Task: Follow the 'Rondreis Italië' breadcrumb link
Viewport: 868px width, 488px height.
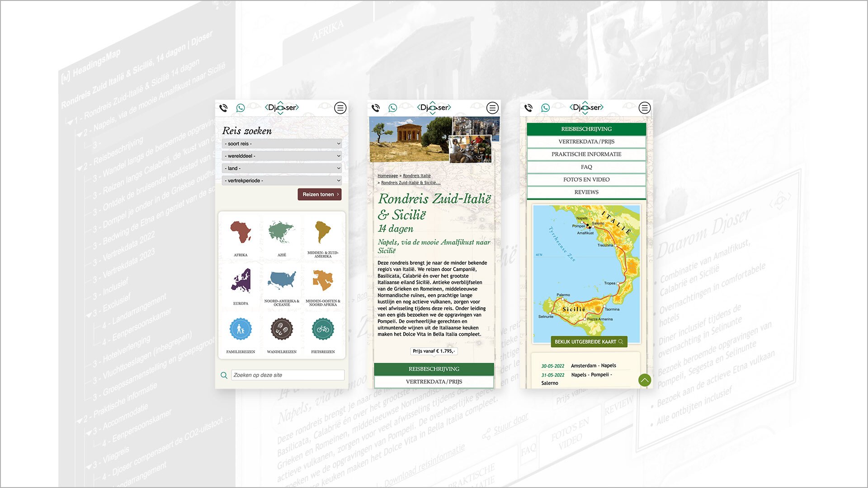Action: click(x=417, y=176)
